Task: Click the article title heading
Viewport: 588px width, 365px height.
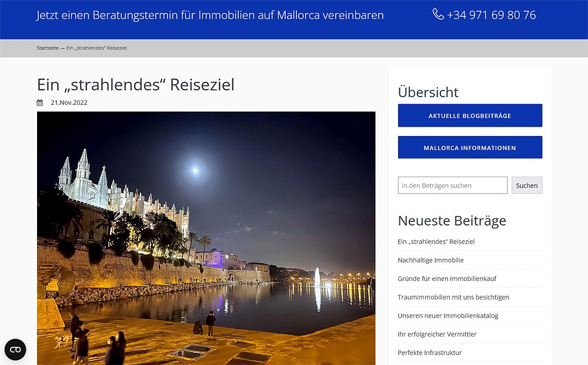Action: point(136,85)
